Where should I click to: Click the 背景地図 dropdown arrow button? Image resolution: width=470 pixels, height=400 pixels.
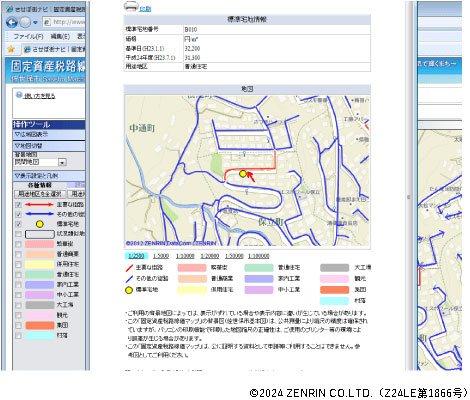62,162
